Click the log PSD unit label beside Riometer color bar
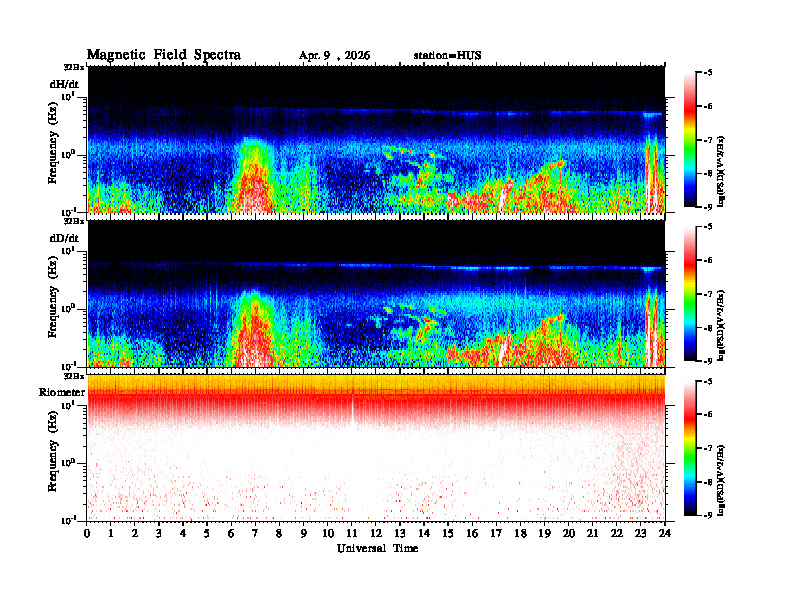The image size is (792, 612). point(723,479)
